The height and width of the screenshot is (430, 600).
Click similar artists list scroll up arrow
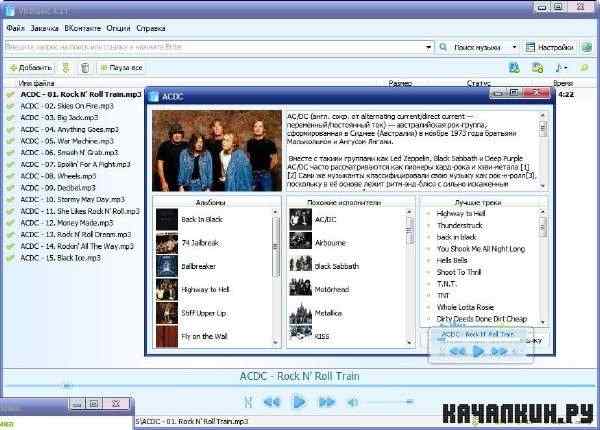409,212
